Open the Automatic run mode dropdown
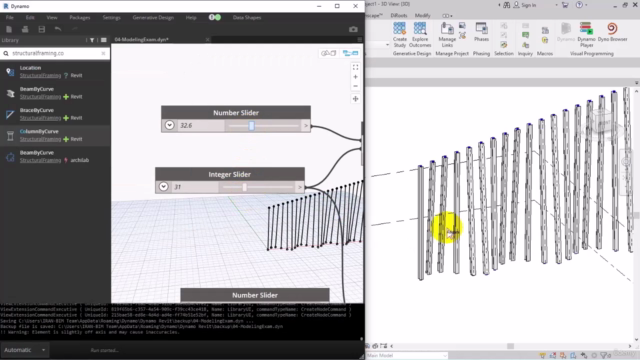The height and width of the screenshot is (360, 640). coord(24,350)
